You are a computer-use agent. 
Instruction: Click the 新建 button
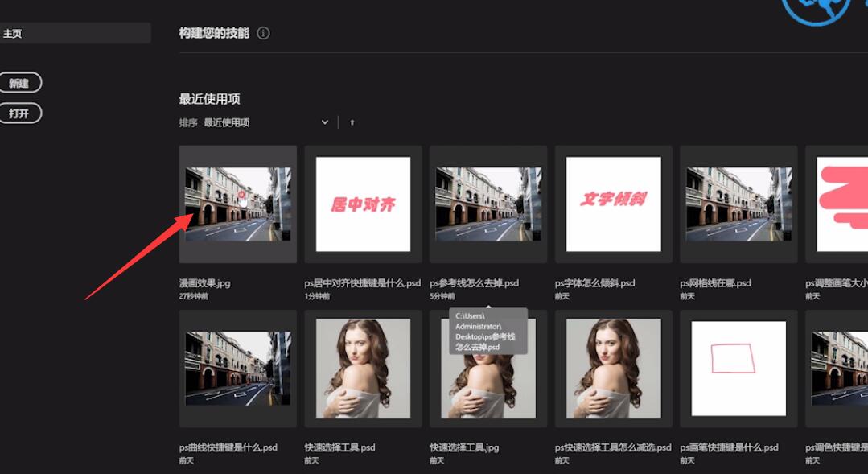tap(20, 83)
